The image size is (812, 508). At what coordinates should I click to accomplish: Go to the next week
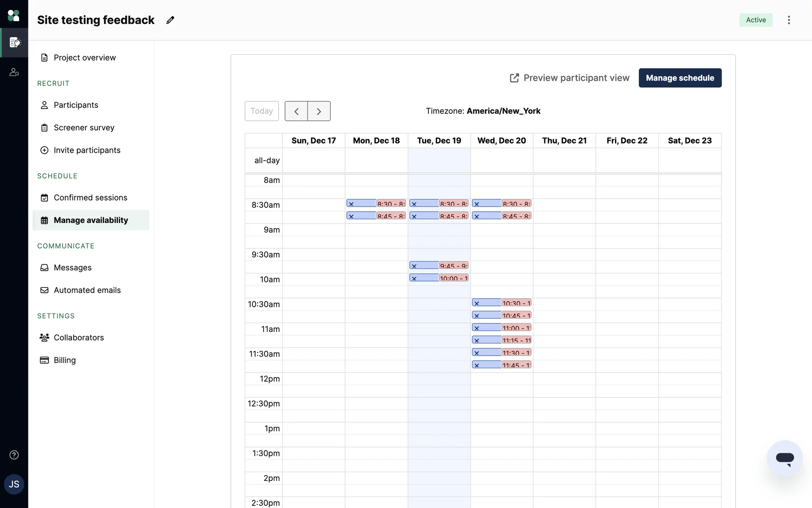319,111
